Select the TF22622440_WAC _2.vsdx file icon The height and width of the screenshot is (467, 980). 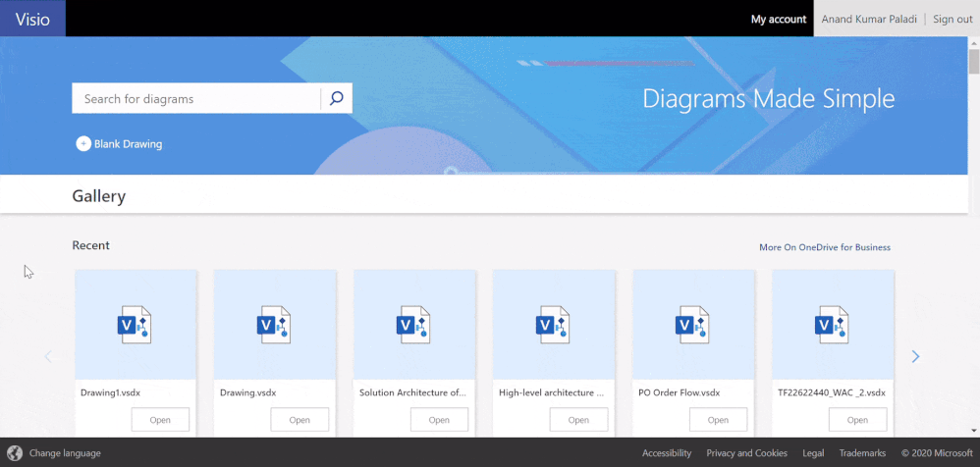(x=832, y=325)
